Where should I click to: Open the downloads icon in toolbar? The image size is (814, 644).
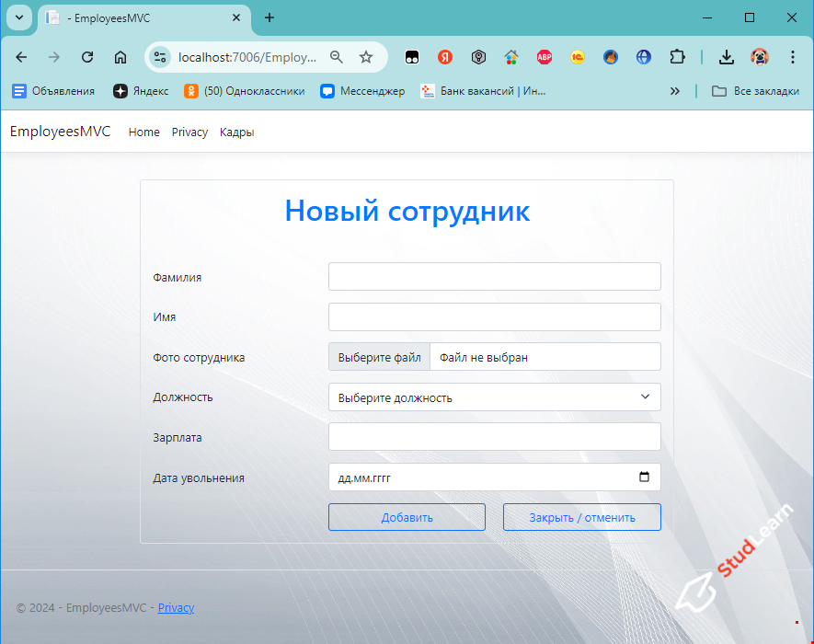(727, 57)
